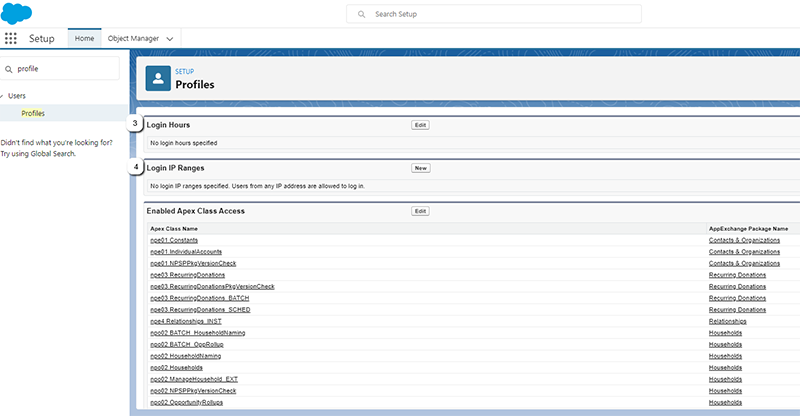Click the magnifier icon in Quick Find
800x416 pixels.
(10, 69)
